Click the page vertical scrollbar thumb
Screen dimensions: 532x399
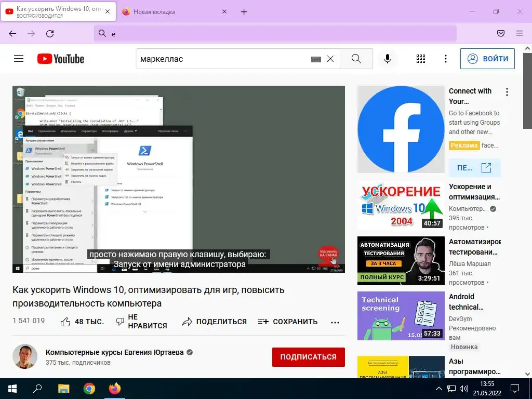coord(527,91)
